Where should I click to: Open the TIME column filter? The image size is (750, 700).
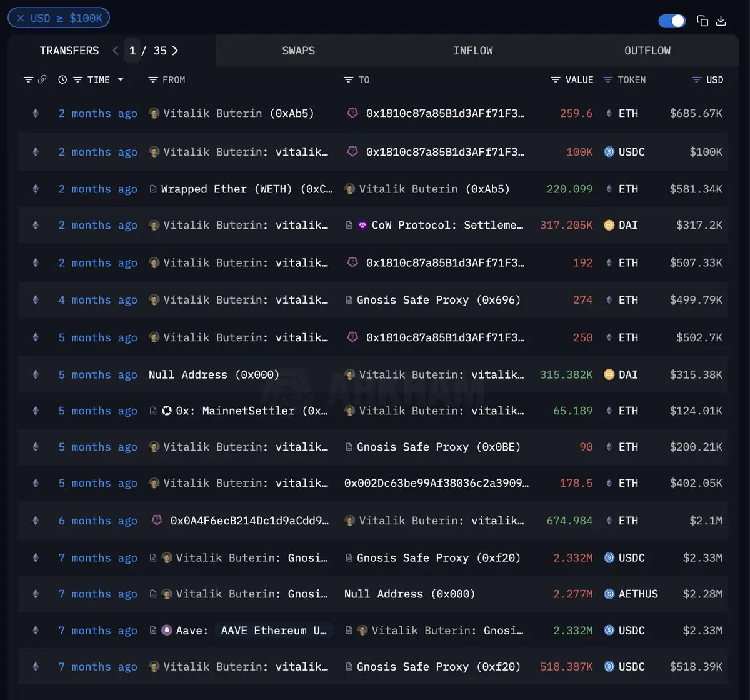coord(77,79)
